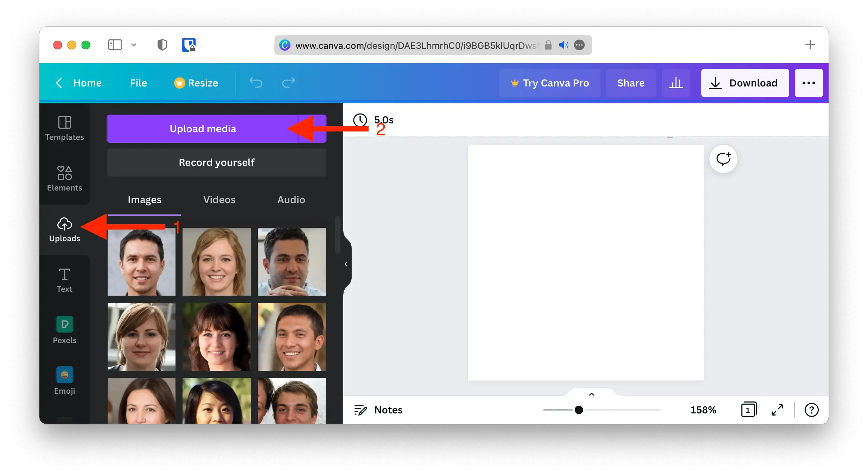Adjust the zoom level slider

(x=579, y=410)
